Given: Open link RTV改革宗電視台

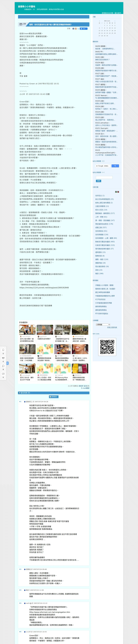Looking at the screenshot, I should [x=102, y=314].
